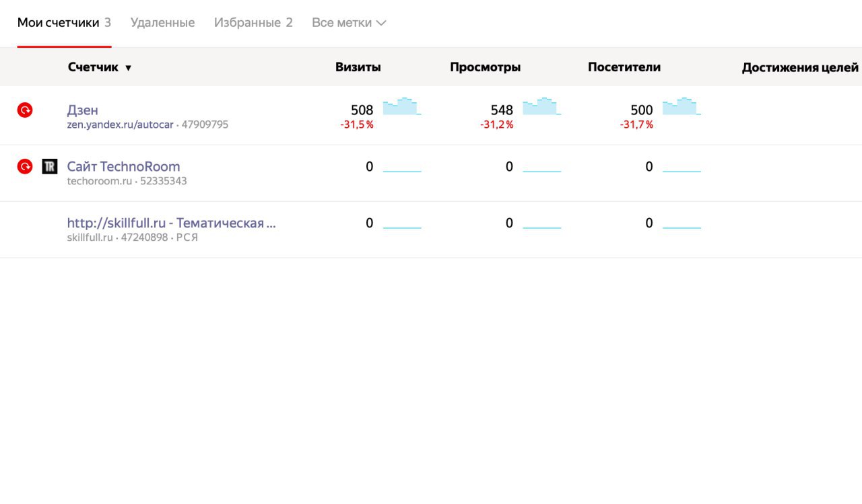Click the Посетители column header
Image resolution: width=862 pixels, height=504 pixels.
pyautogui.click(x=624, y=67)
